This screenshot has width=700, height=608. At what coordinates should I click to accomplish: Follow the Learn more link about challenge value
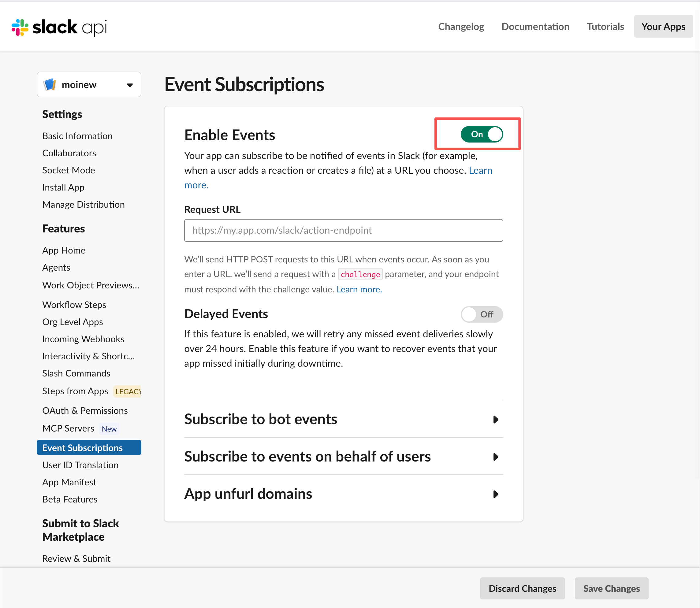coord(359,289)
